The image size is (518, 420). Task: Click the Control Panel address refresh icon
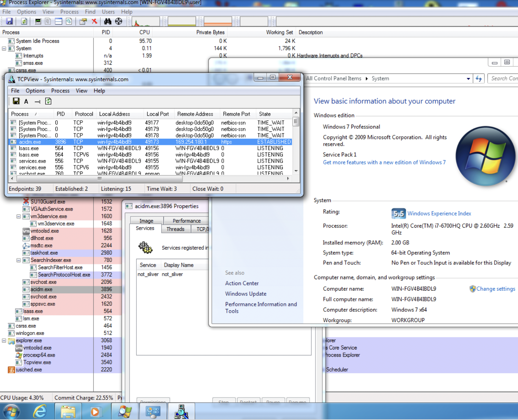tap(479, 79)
